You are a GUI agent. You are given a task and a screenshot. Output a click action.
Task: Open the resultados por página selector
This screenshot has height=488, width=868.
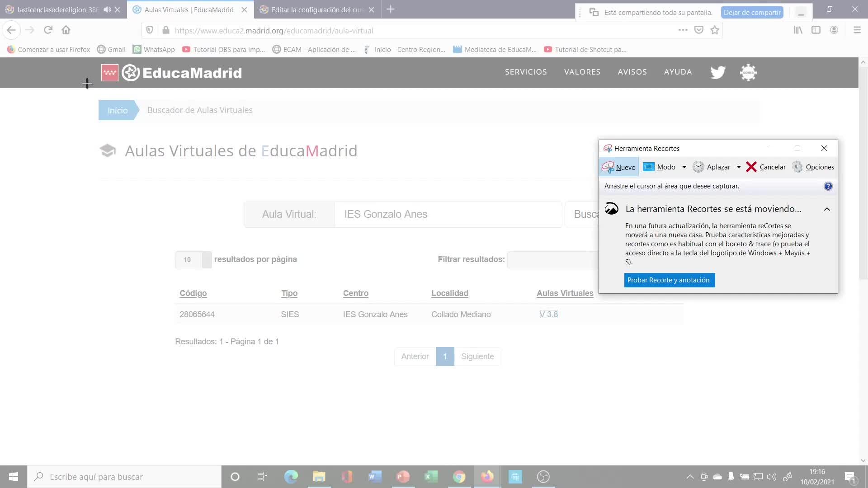coord(193,260)
